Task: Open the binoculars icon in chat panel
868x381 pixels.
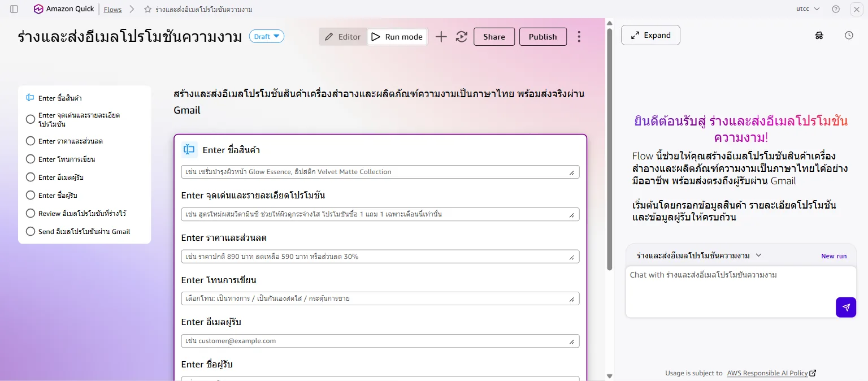Action: click(x=819, y=35)
